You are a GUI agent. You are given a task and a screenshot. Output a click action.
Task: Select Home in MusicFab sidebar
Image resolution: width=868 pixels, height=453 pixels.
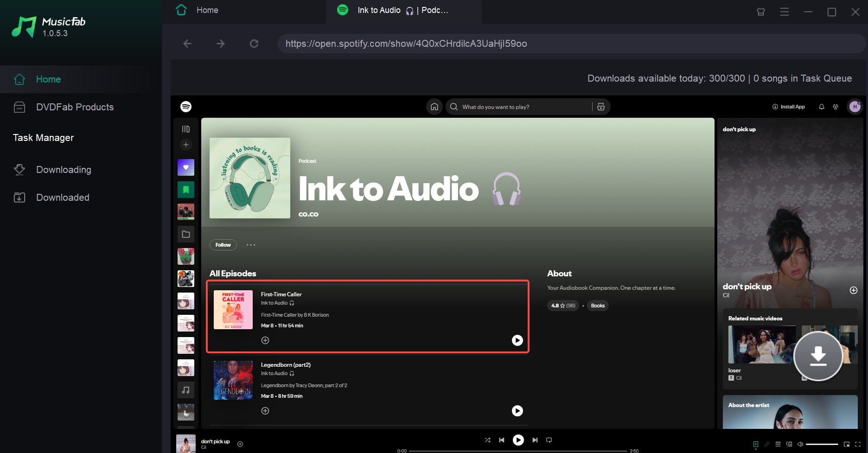click(x=81, y=79)
